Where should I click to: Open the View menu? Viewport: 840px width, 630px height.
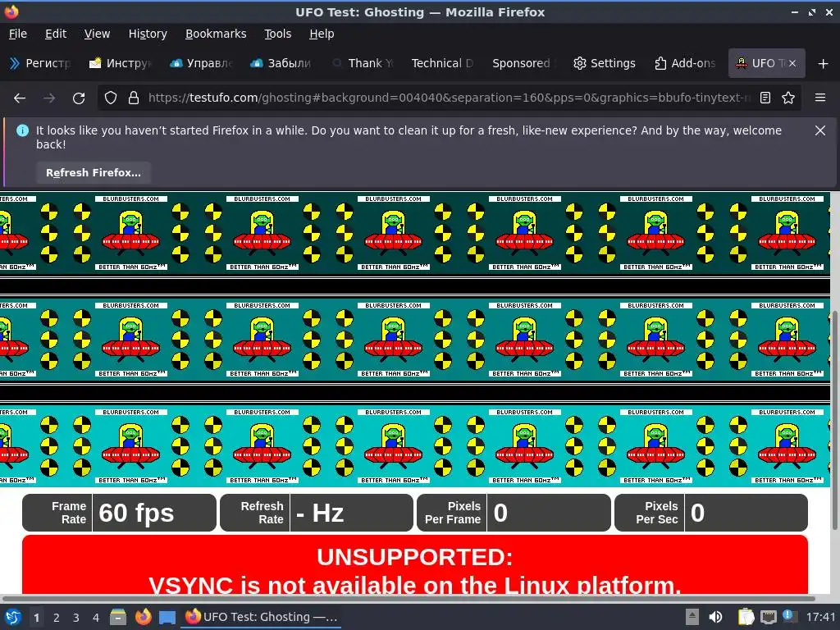point(97,34)
